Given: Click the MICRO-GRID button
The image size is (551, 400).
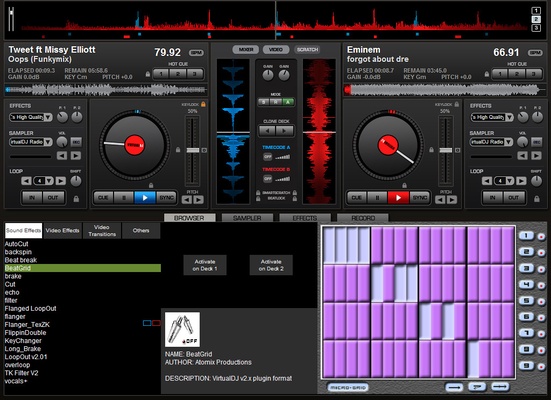Looking at the screenshot, I should [x=348, y=387].
